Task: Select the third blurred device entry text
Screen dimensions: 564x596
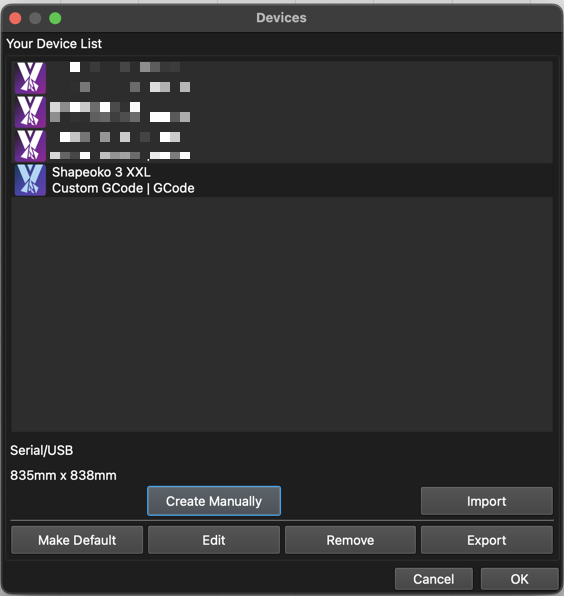Action: pyautogui.click(x=120, y=146)
